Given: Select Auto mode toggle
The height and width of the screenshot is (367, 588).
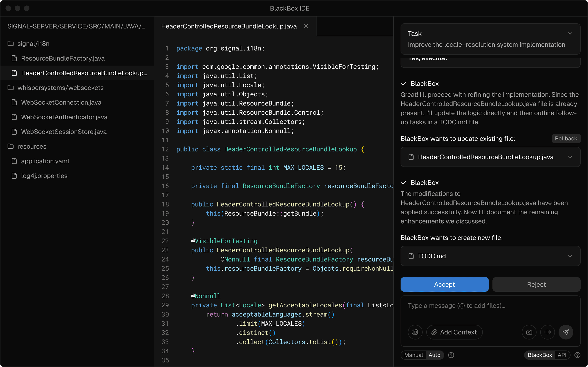Looking at the screenshot, I should (x=434, y=355).
